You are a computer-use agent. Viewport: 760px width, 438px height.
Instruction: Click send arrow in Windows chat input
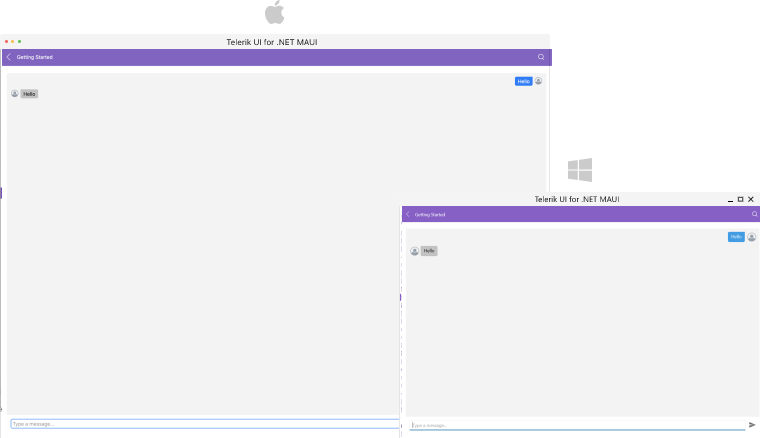(x=752, y=425)
